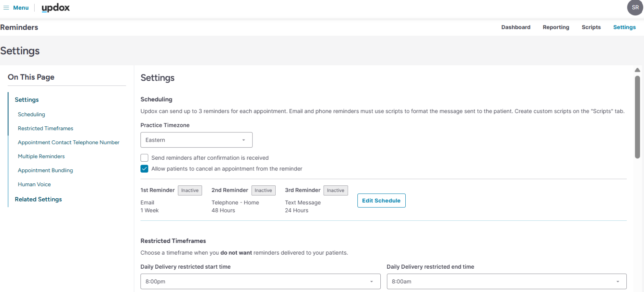Jump to Appointment Bundling section
Screen dimensions: 644x292
pos(45,170)
